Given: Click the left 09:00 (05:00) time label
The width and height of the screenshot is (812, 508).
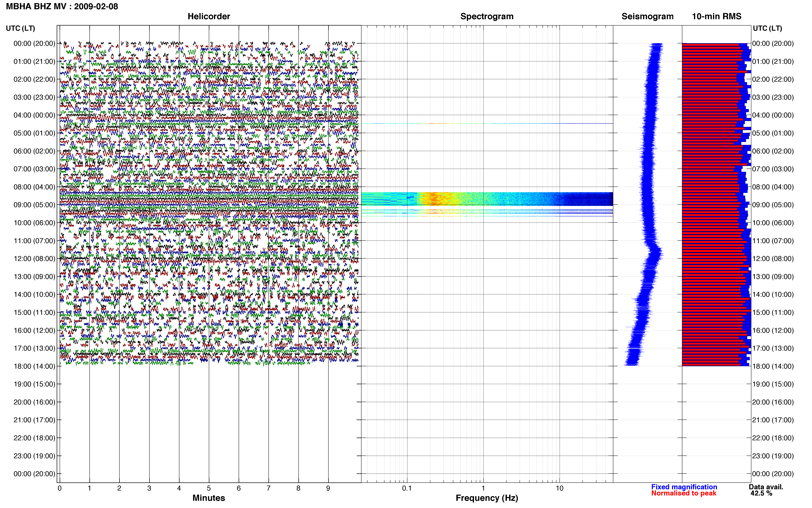Looking at the screenshot, I should [x=34, y=205].
